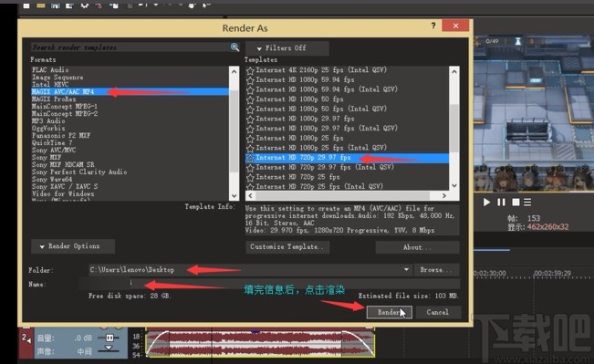Click Browse to choose output folder
Screen dimensions: 594x364
click(436, 270)
